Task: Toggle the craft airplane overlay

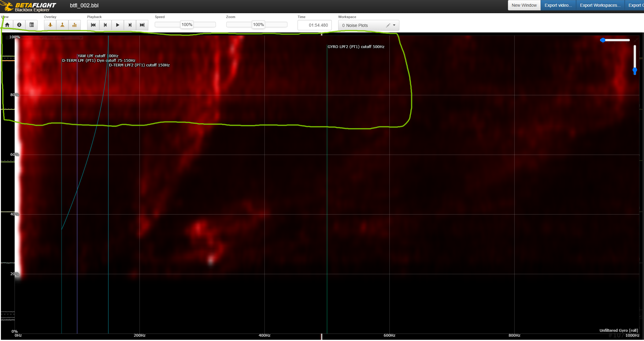Action: pos(50,25)
